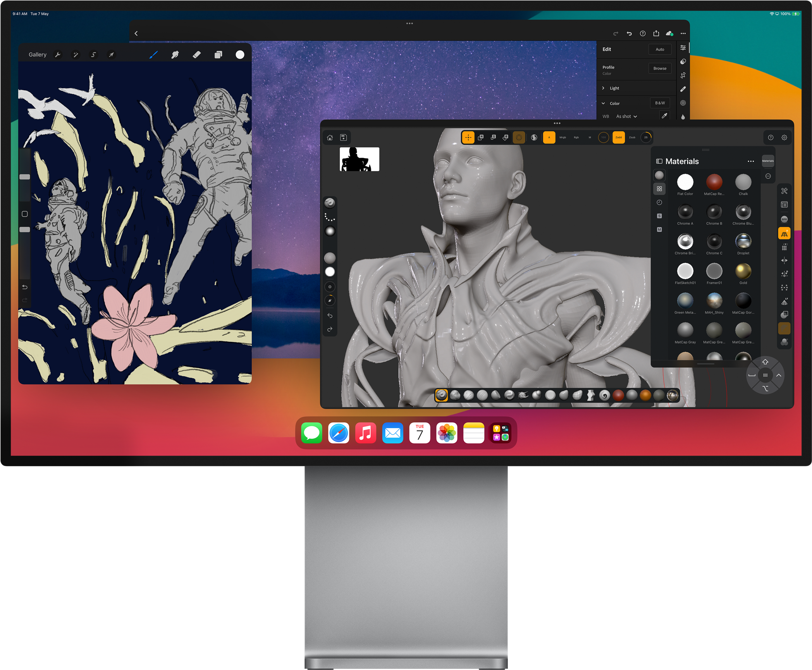
Task: Click the silhouette thumbnail preview
Action: pyautogui.click(x=359, y=159)
